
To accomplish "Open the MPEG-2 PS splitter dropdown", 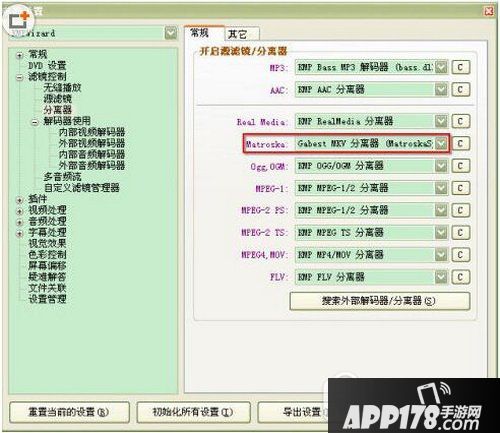I will pos(441,210).
